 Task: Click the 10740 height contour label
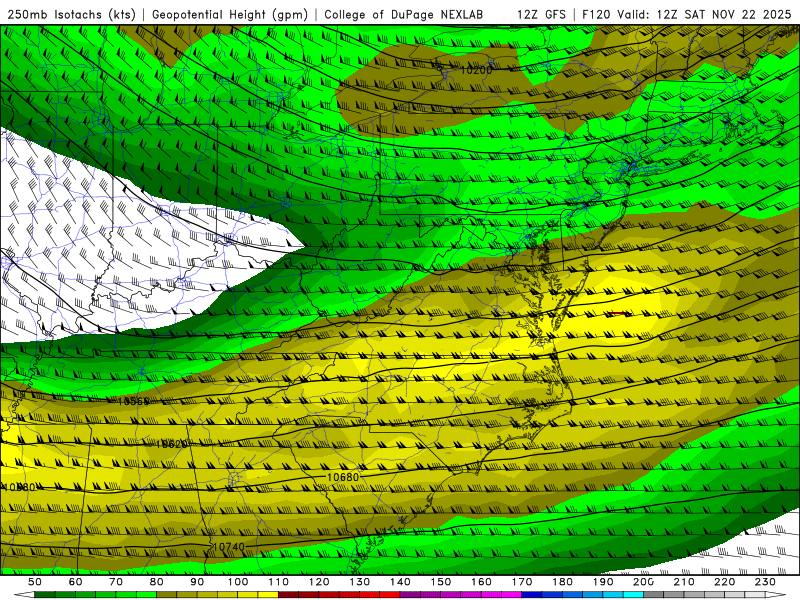pyautogui.click(x=229, y=546)
